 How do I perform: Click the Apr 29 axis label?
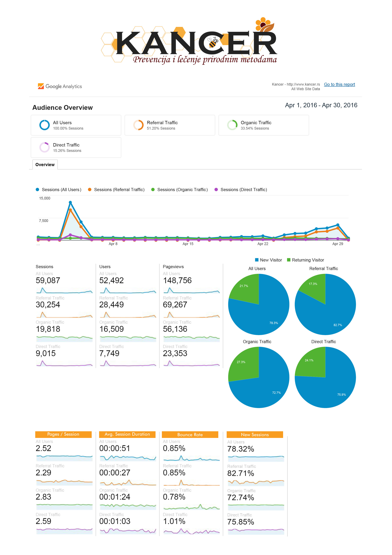(338, 244)
